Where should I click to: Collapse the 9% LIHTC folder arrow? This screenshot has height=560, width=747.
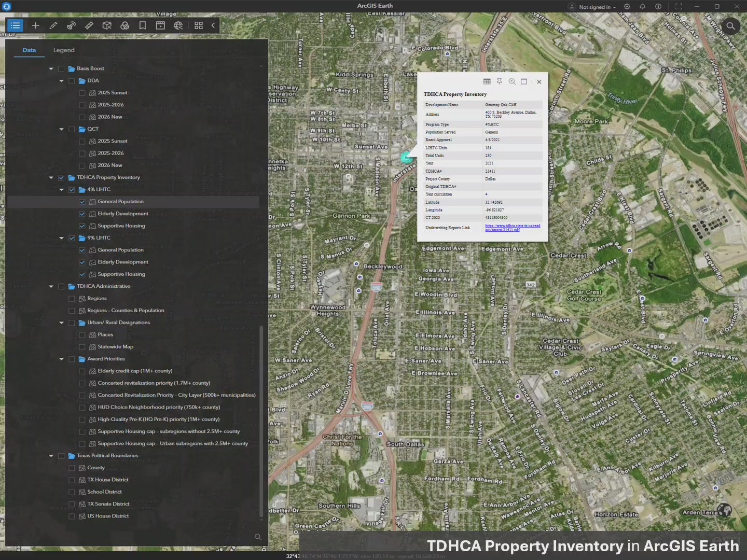tap(61, 238)
